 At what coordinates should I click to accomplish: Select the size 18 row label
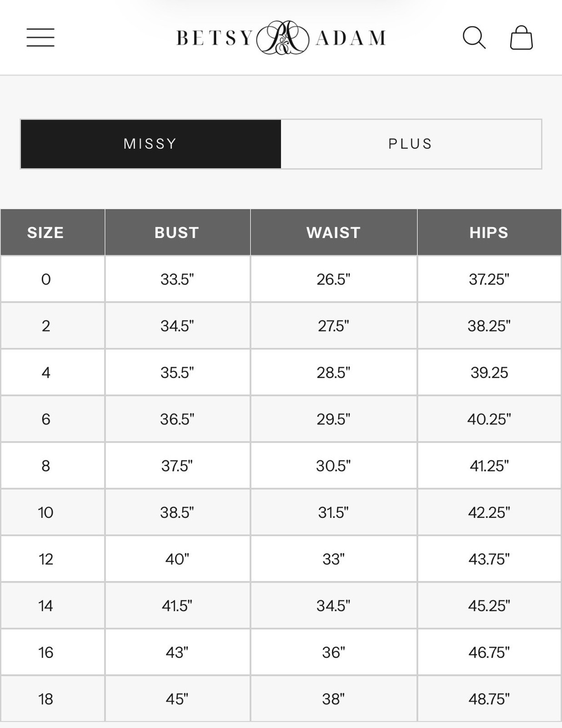coord(46,699)
